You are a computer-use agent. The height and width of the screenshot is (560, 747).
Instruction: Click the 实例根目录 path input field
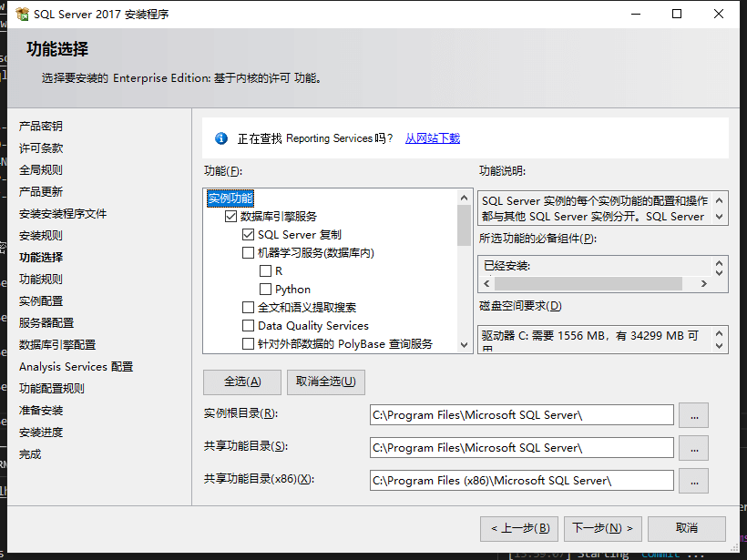[521, 415]
